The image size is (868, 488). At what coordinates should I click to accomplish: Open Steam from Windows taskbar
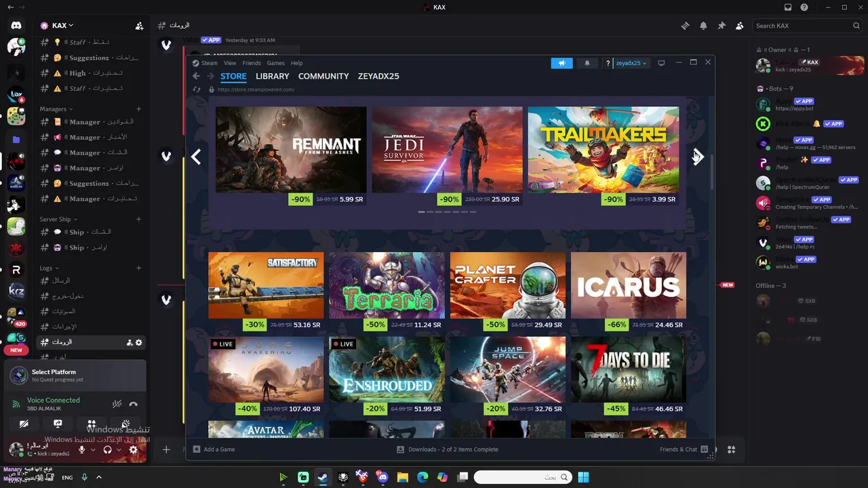click(x=323, y=477)
